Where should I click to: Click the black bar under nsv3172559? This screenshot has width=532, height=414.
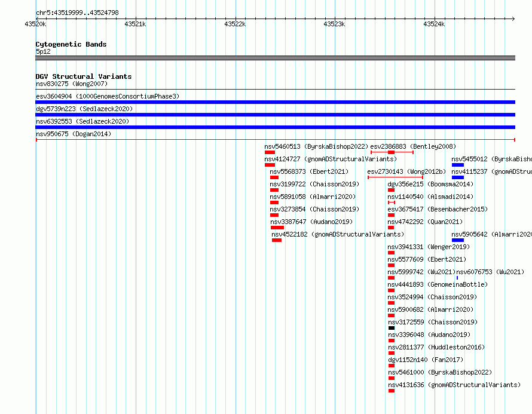tap(392, 328)
